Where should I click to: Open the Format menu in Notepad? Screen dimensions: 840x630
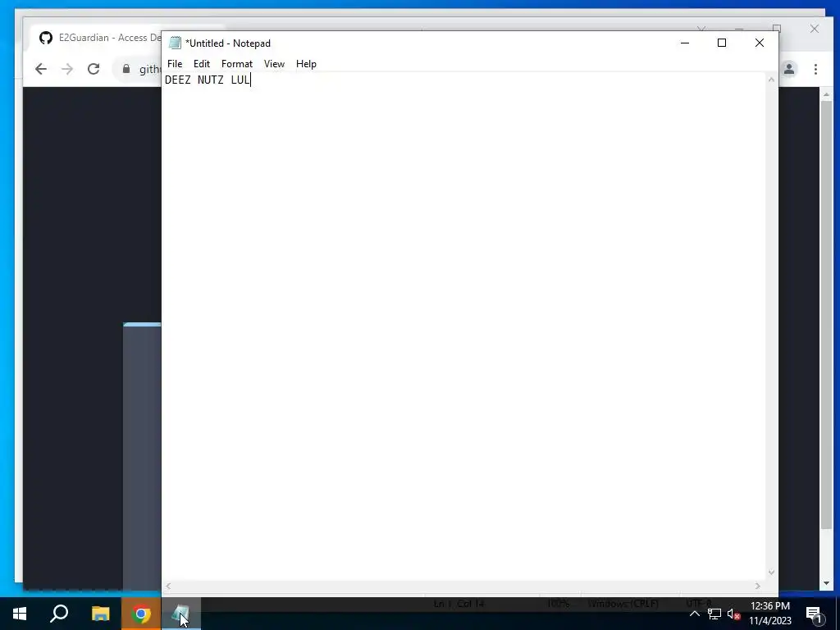[x=237, y=64]
